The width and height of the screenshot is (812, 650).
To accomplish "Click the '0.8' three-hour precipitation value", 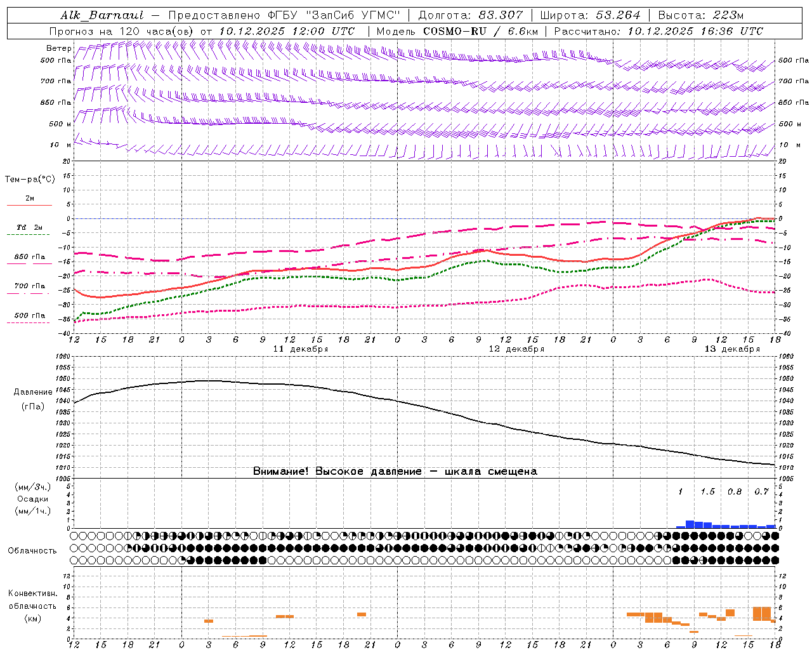I will point(735,492).
